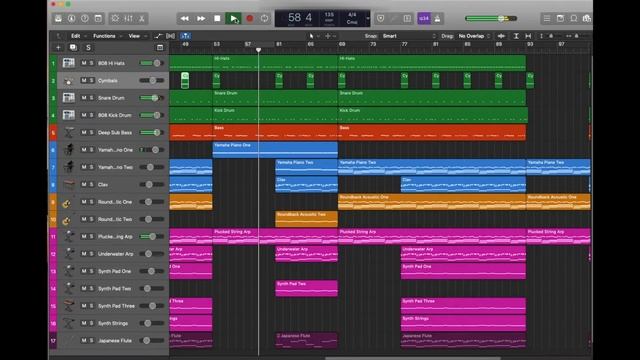Toggle Cycle mode
The width and height of the screenshot is (640, 360).
[x=264, y=18]
